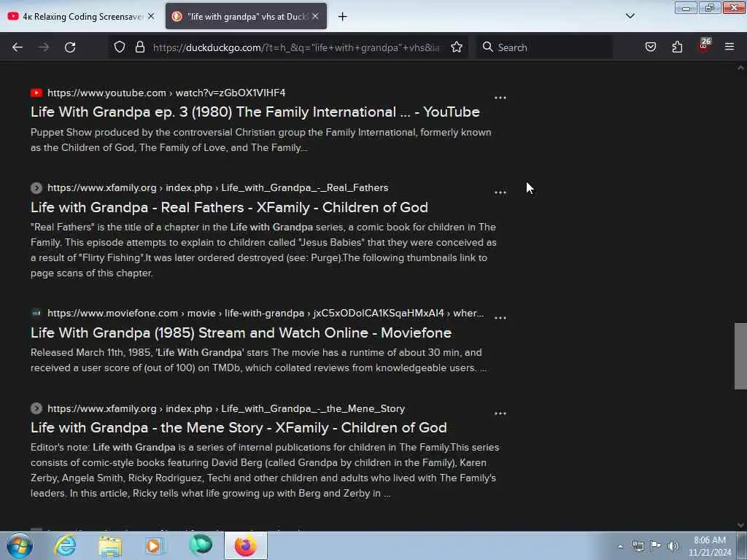Focus the Firefox Search box
747x560 pixels.
click(544, 47)
